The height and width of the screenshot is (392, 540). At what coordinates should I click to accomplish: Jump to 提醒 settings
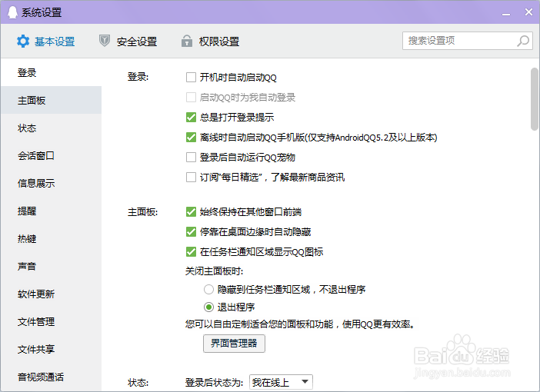pyautogui.click(x=51, y=211)
